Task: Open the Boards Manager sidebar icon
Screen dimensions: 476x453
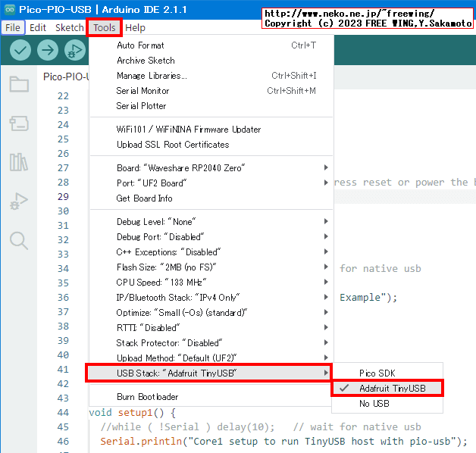Action: tap(19, 123)
